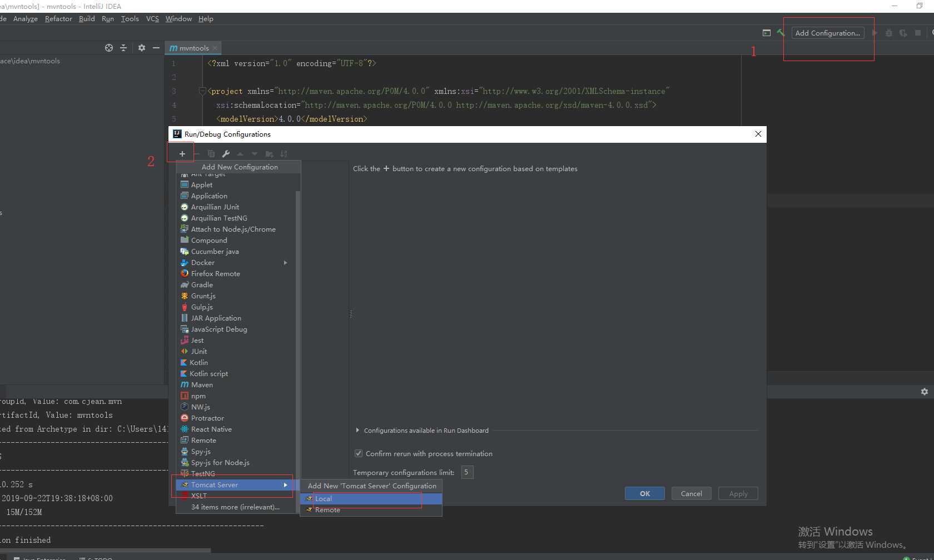Viewport: 934px width, 560px height.
Task: Click the Debug bug icon in toolbar
Action: (889, 33)
